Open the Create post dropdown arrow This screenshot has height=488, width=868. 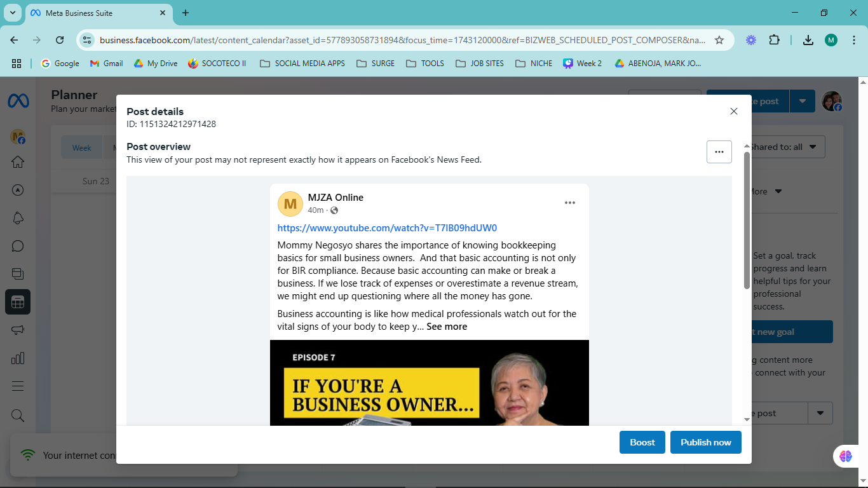[803, 101]
